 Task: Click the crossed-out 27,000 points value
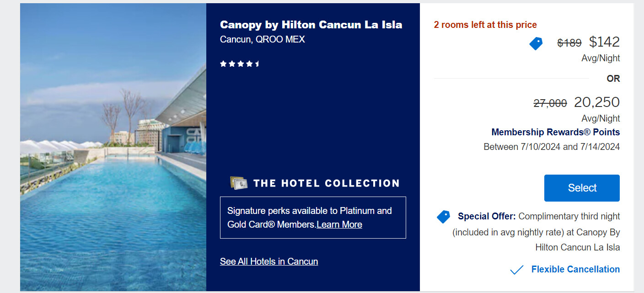click(x=550, y=103)
